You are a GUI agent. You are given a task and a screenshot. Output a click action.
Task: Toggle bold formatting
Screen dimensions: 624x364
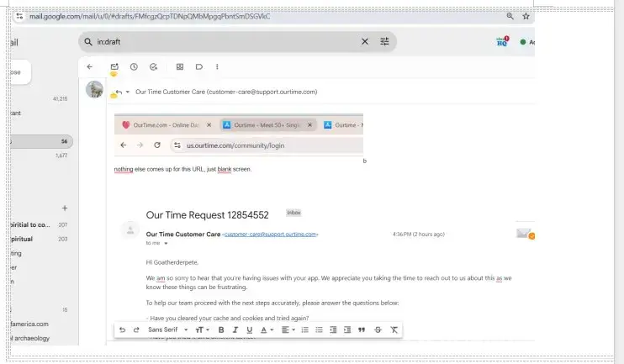[x=221, y=330]
